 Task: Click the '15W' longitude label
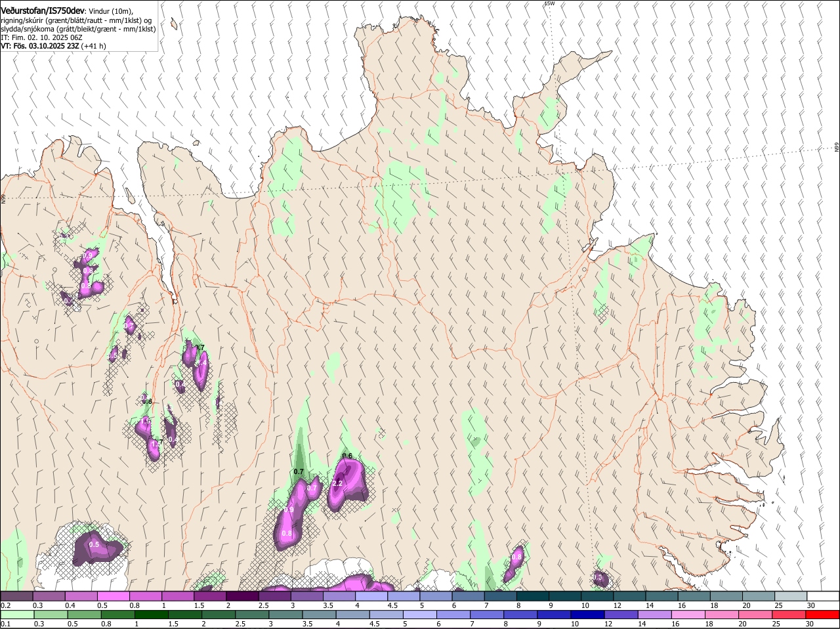549,3
